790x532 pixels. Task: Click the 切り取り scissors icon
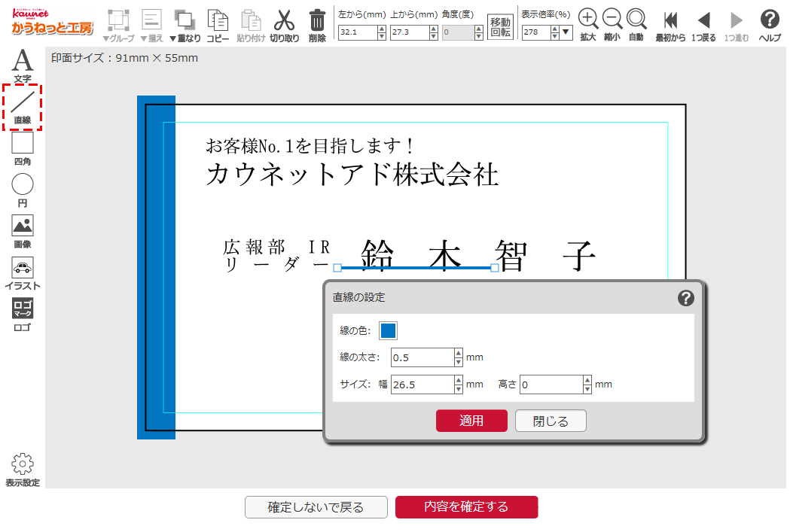pyautogui.click(x=284, y=25)
